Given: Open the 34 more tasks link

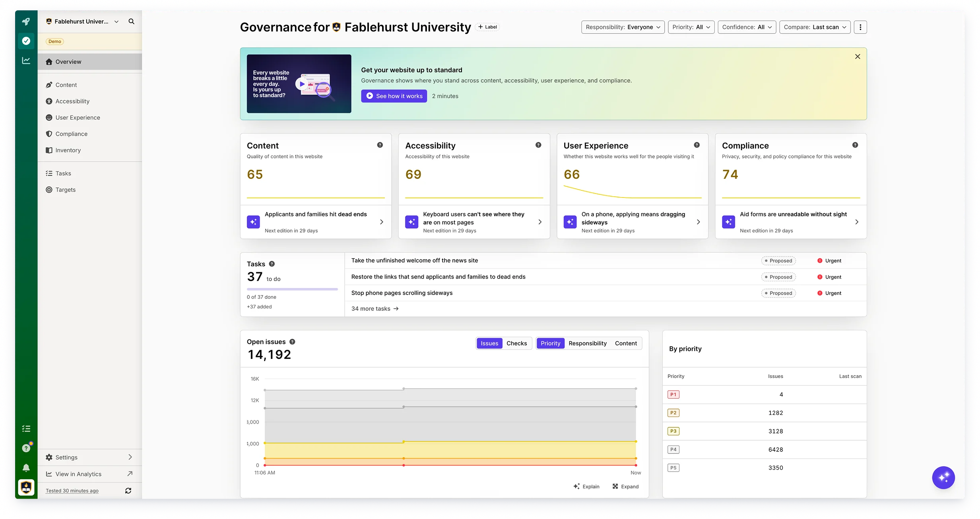Looking at the screenshot, I should click(375, 309).
